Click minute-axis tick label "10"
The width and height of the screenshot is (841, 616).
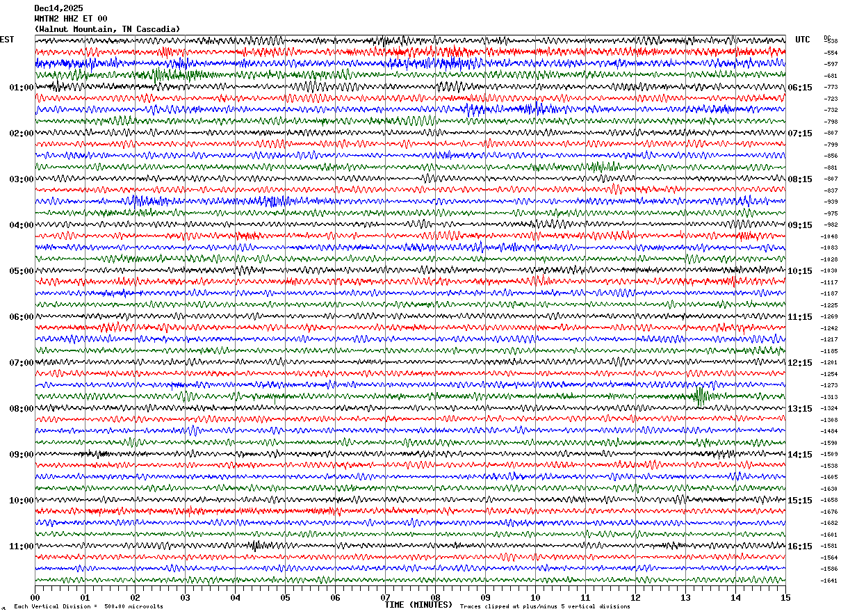click(535, 597)
